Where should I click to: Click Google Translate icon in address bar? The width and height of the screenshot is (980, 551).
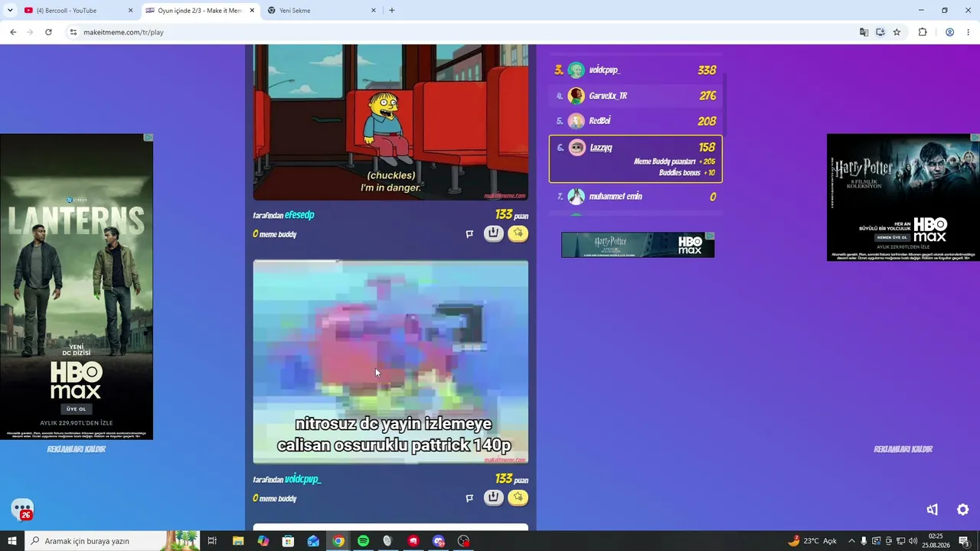(864, 32)
